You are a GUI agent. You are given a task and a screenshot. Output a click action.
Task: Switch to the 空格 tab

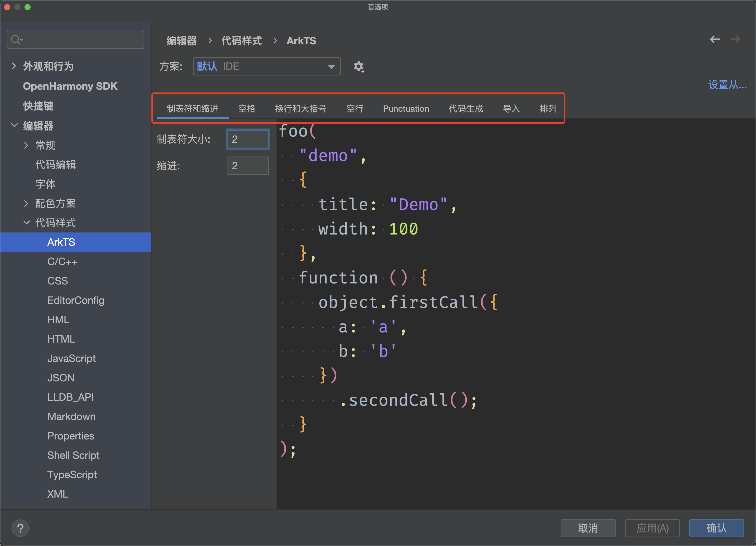click(x=247, y=109)
